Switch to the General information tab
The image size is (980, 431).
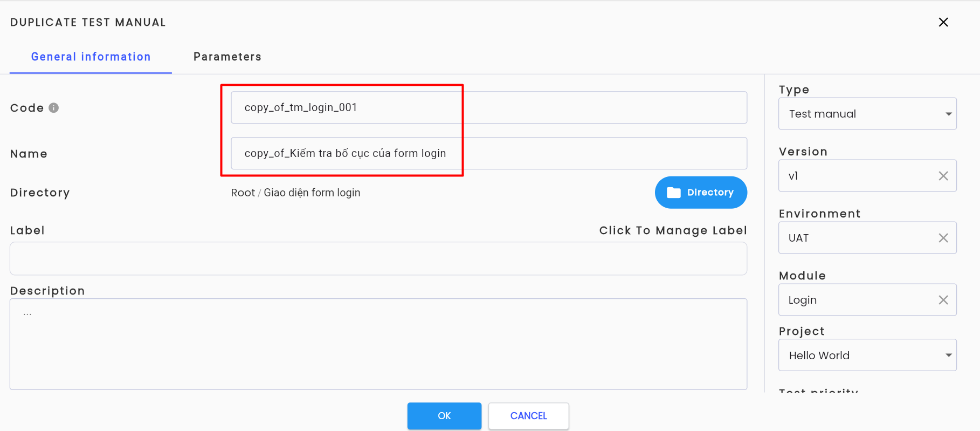91,57
